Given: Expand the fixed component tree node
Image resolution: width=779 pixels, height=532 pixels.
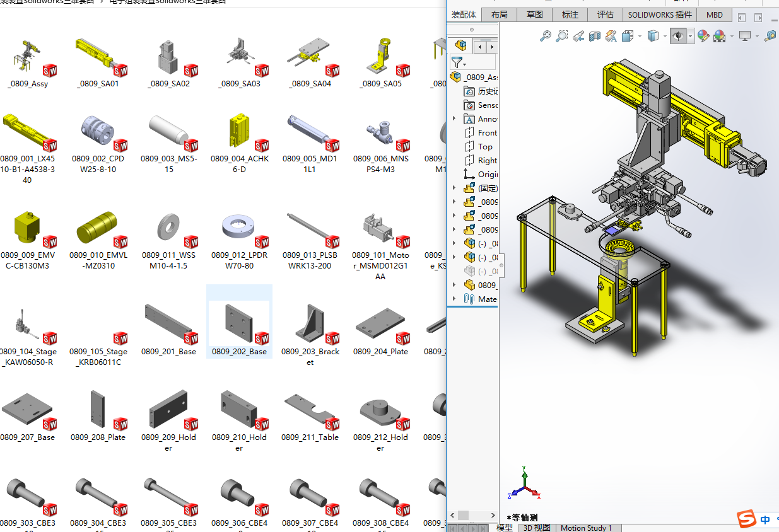Looking at the screenshot, I should pyautogui.click(x=454, y=187).
